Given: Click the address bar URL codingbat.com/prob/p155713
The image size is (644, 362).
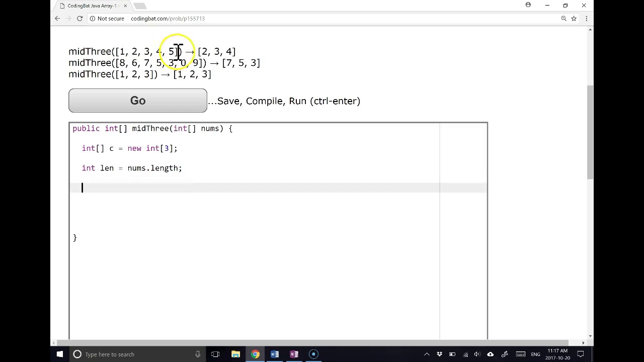Looking at the screenshot, I should pos(168,19).
